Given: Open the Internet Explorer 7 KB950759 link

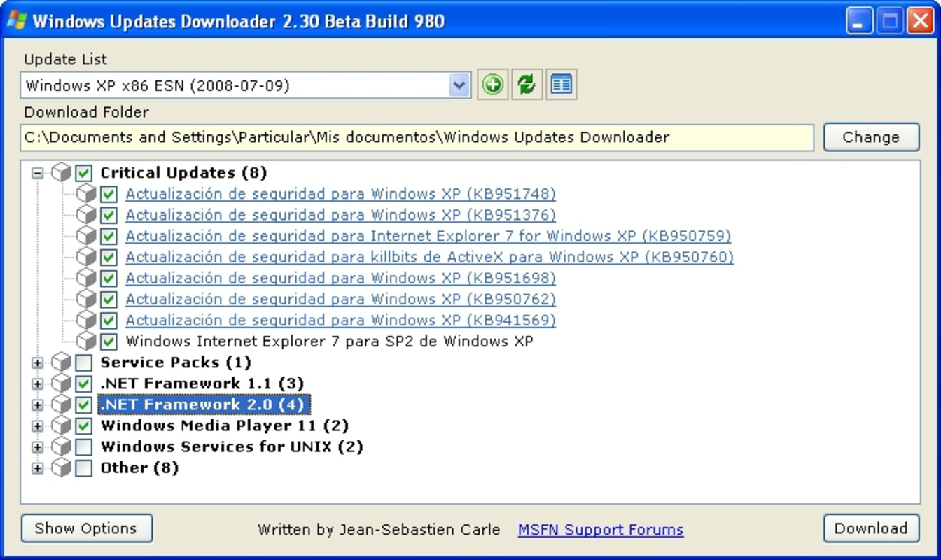Looking at the screenshot, I should point(428,236).
